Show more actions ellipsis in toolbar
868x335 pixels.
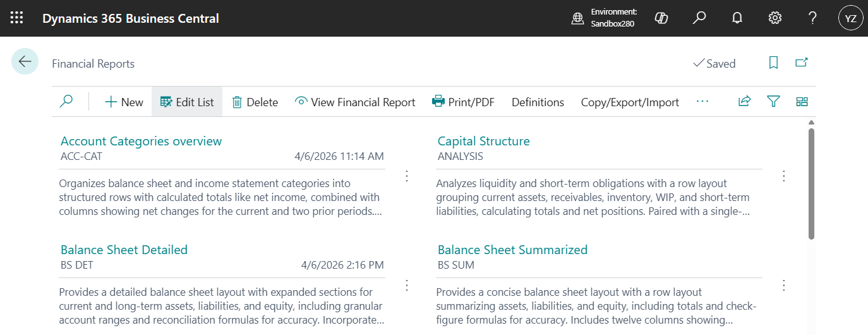pyautogui.click(x=702, y=101)
